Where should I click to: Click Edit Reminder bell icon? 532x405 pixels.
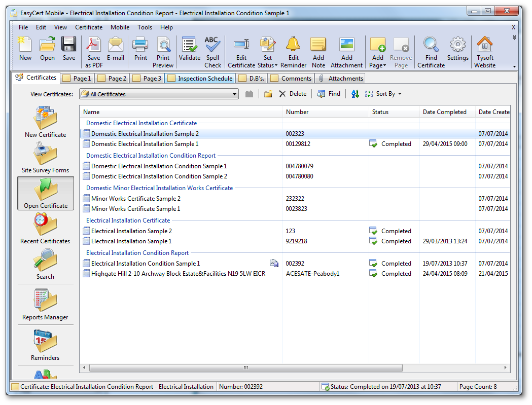[293, 52]
